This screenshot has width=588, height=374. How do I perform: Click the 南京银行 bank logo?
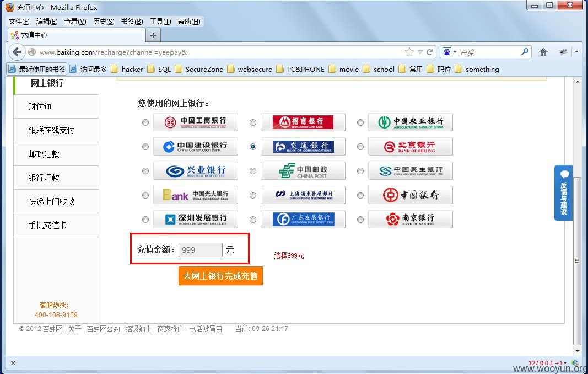pyautogui.click(x=410, y=220)
